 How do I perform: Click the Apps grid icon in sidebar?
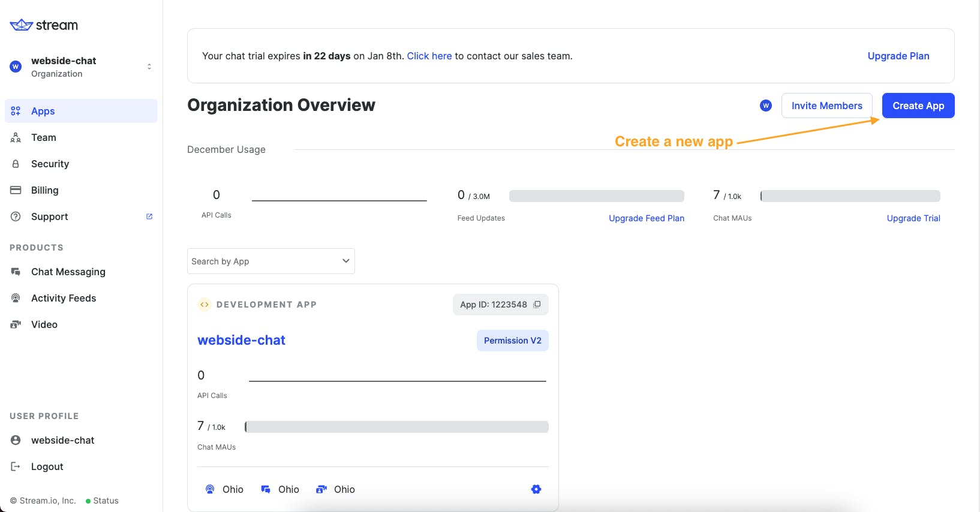[16, 111]
